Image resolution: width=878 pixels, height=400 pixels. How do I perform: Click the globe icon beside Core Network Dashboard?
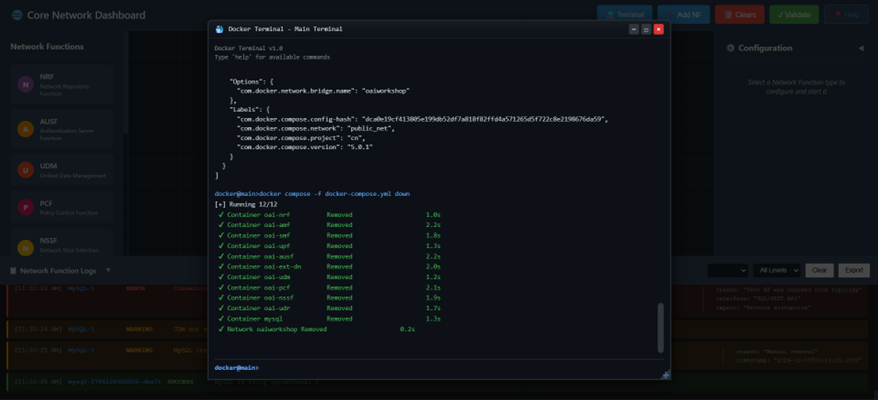[17, 15]
